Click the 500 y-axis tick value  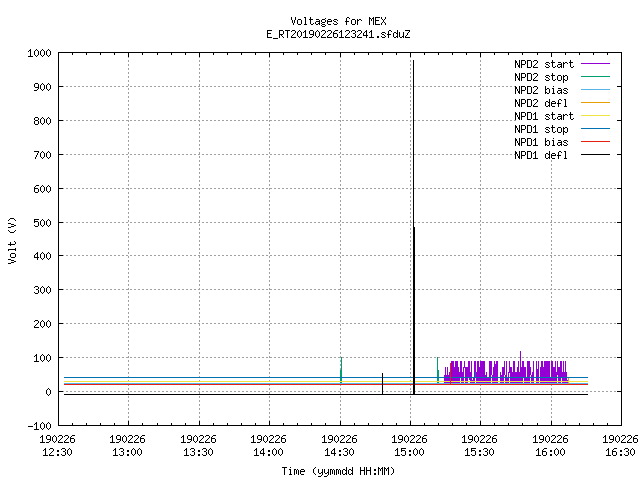point(42,222)
